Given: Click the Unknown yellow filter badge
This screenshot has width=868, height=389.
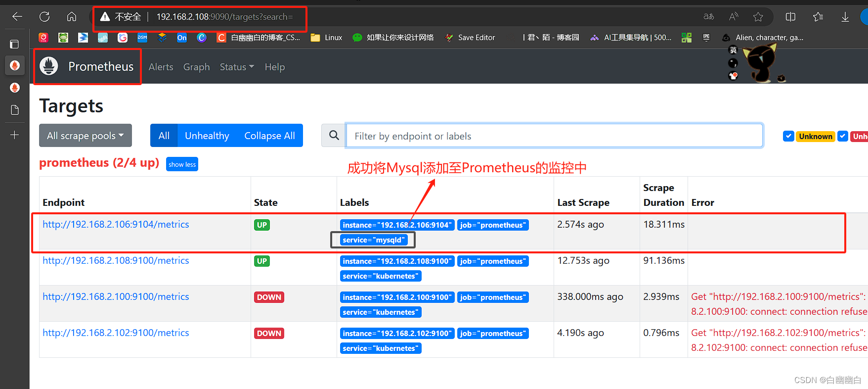Looking at the screenshot, I should tap(816, 136).
